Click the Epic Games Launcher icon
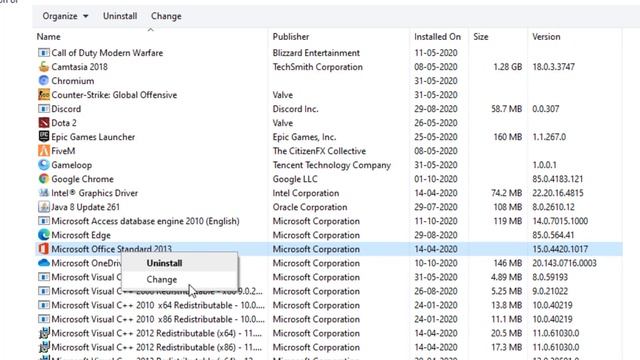The image size is (640, 360). point(44,137)
